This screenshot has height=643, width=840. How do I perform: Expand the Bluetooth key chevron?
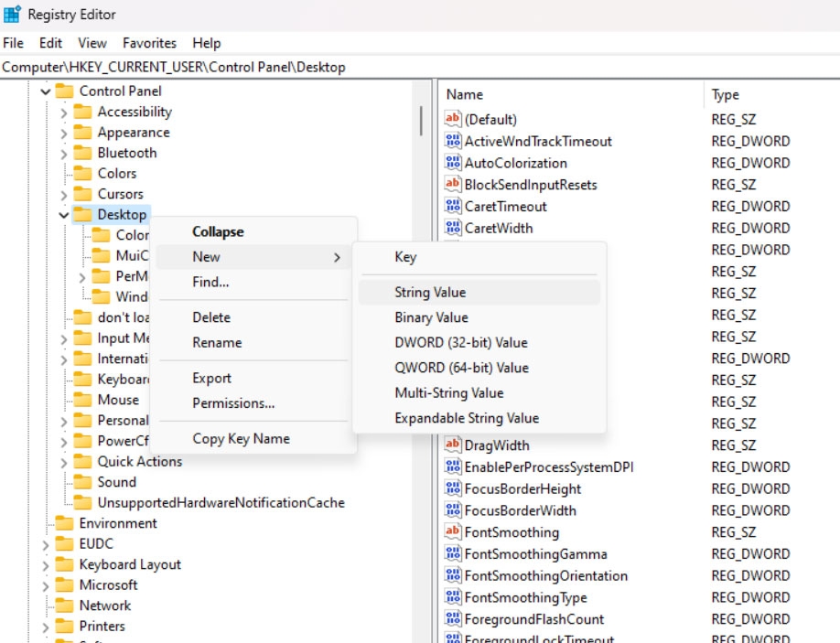pyautogui.click(x=64, y=154)
